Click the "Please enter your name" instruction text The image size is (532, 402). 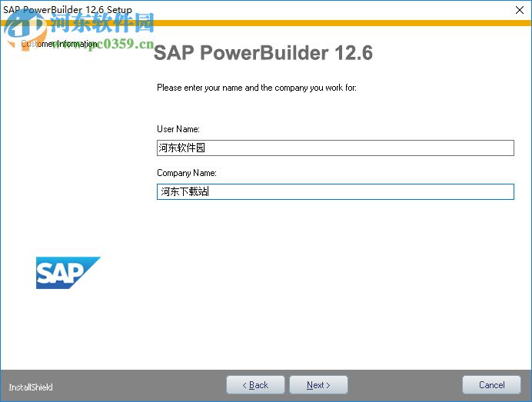click(x=257, y=88)
